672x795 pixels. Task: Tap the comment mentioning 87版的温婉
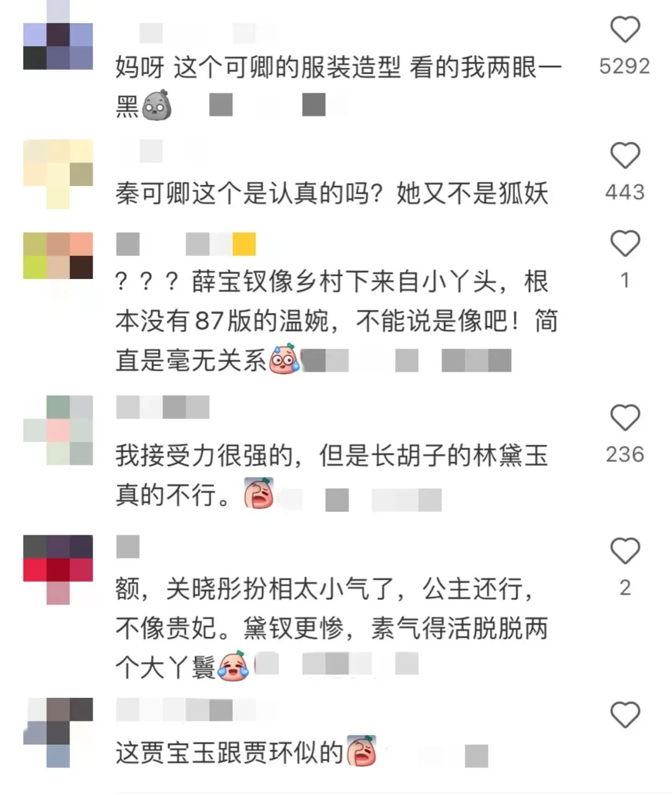337,321
